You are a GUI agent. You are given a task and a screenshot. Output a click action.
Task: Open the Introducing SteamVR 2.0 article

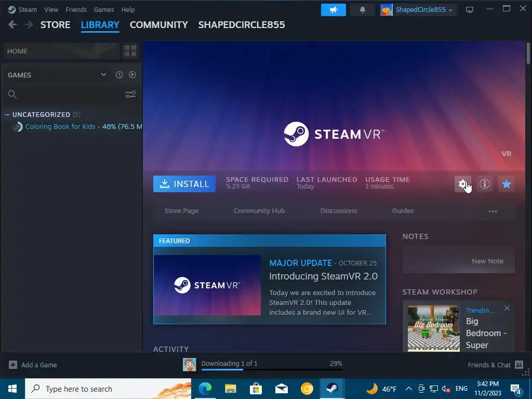[323, 276]
